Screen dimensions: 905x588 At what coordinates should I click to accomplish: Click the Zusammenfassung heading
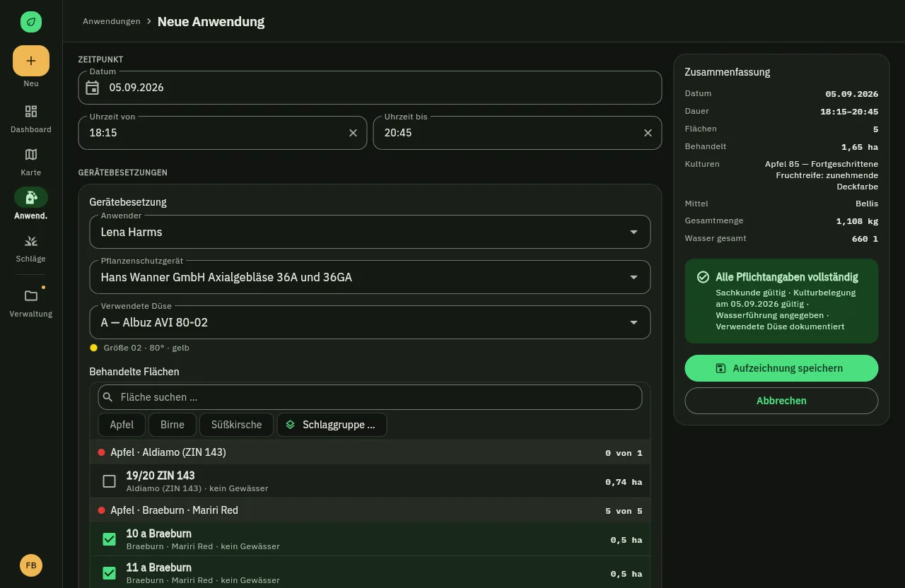point(728,72)
